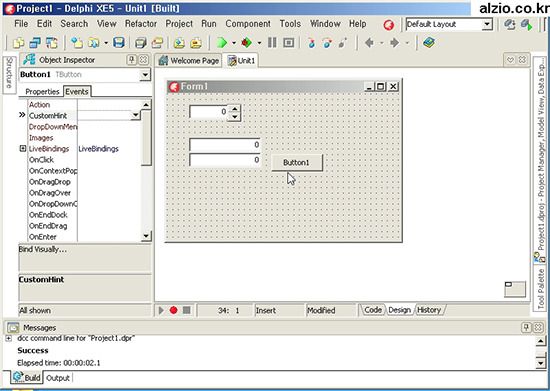
Task: Select the Action property row
Action: (84, 105)
